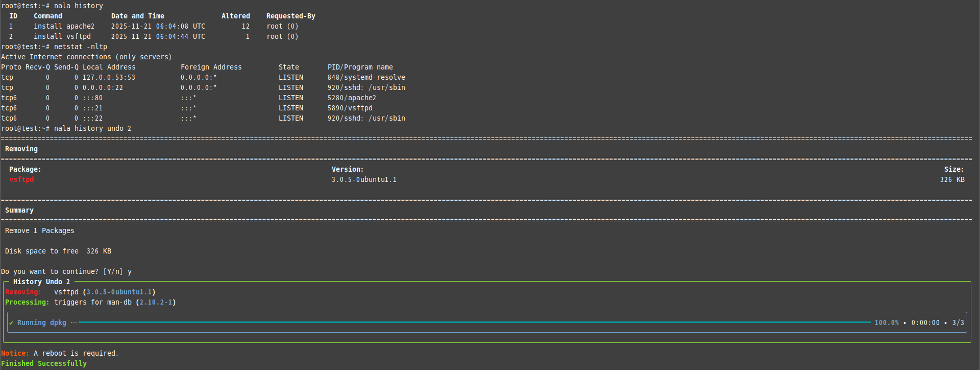Viewport: 980px width, 370px height.
Task: Click the dpkg progress bar line
Action: (475, 322)
